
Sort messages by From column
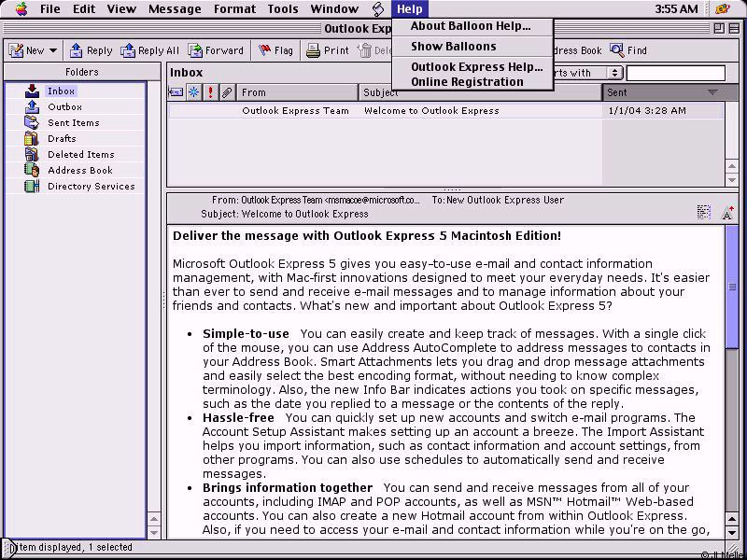point(297,92)
